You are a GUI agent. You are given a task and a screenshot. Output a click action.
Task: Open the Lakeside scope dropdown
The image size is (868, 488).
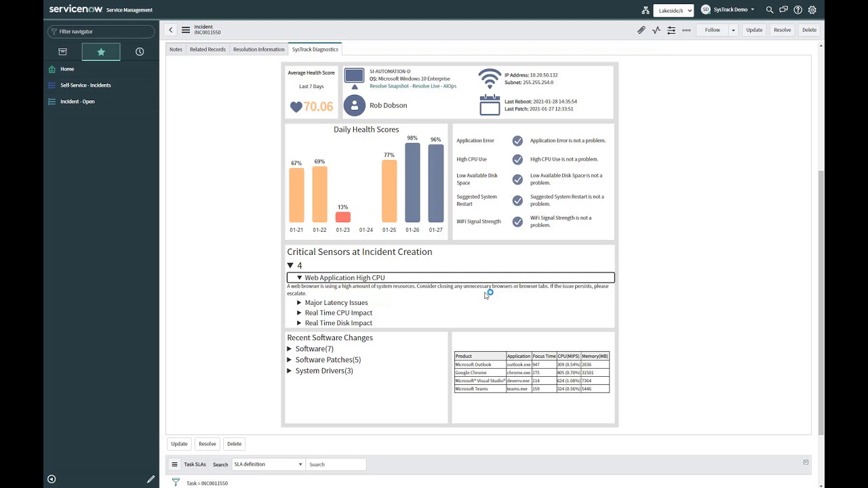click(673, 10)
